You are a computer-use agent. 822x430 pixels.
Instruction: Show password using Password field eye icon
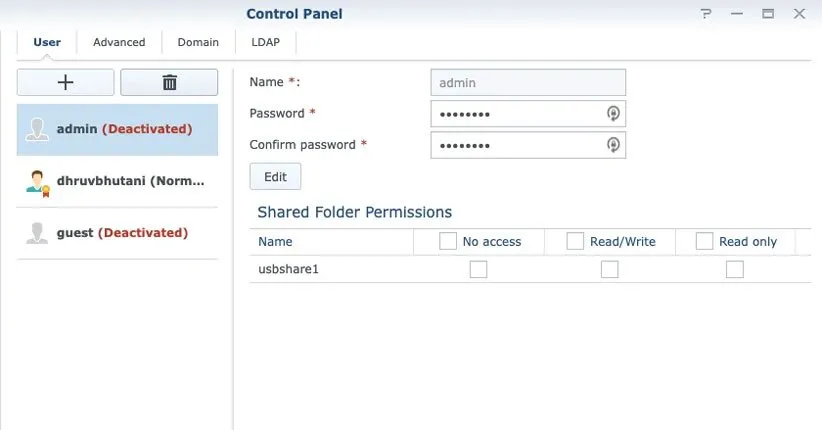pos(614,114)
